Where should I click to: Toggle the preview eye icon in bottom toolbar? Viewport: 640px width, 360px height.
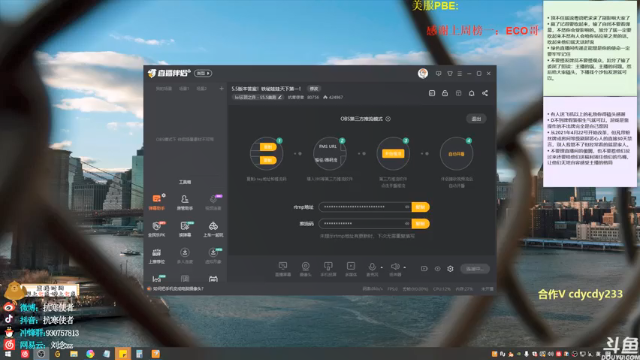point(437,269)
